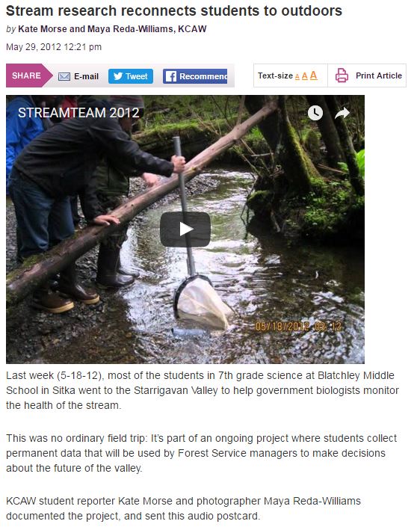Click the May 29, 2012 date line
Viewport: 420px width, 530px height.
point(54,46)
